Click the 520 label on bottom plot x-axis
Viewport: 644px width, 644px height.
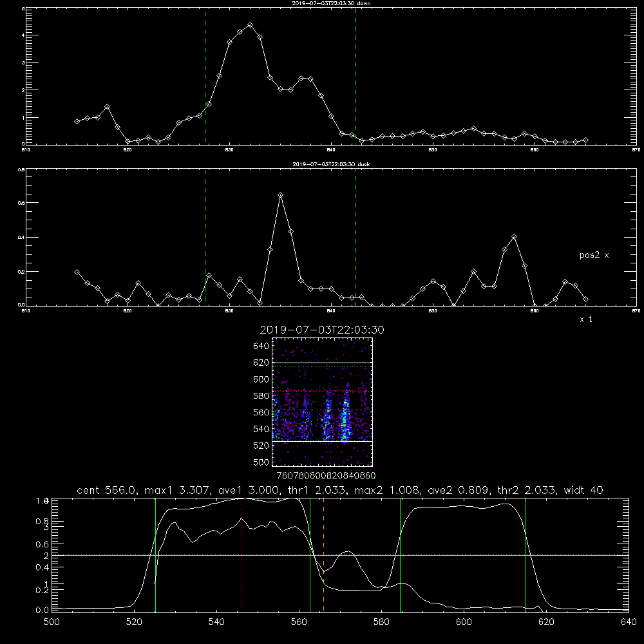[134, 622]
